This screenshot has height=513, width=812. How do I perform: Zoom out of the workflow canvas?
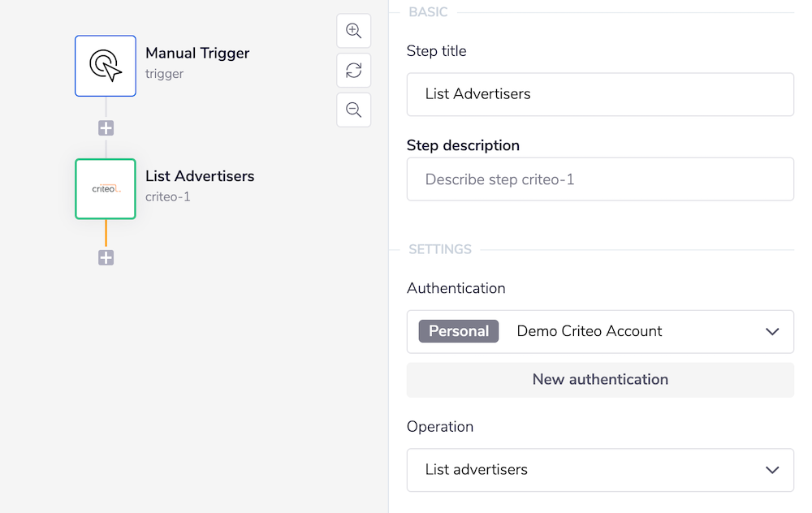click(353, 110)
